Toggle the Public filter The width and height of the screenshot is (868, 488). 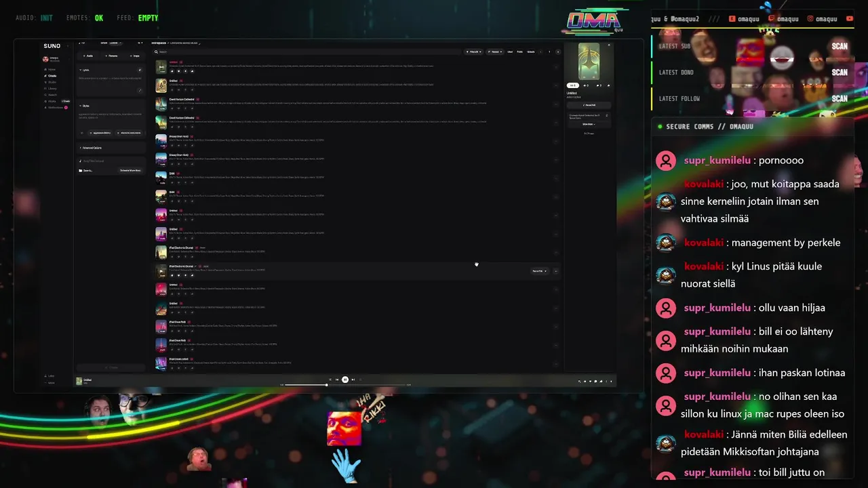click(519, 52)
